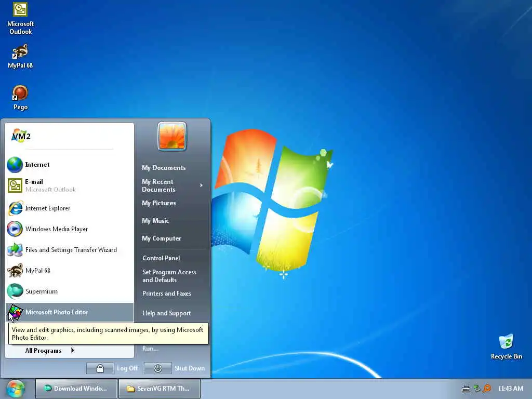Open Microsoft Outlook desktop shortcut
Screen dimensions: 532x399
pos(20,18)
